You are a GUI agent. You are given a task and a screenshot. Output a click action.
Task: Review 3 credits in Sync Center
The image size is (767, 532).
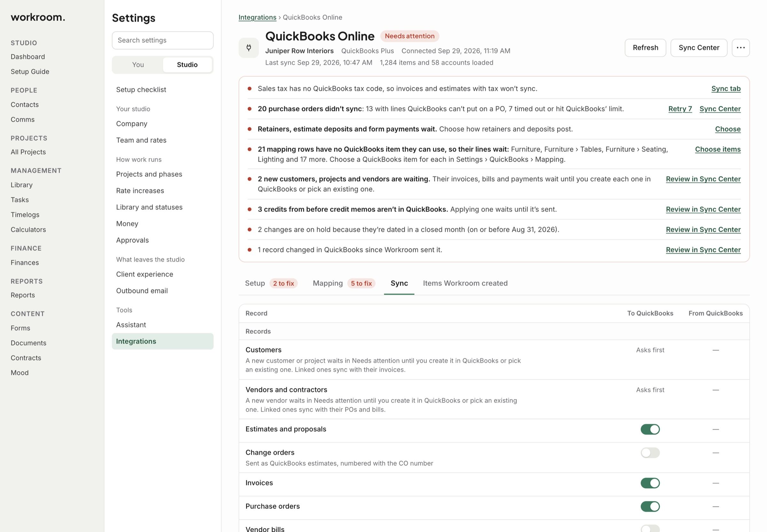click(x=703, y=209)
